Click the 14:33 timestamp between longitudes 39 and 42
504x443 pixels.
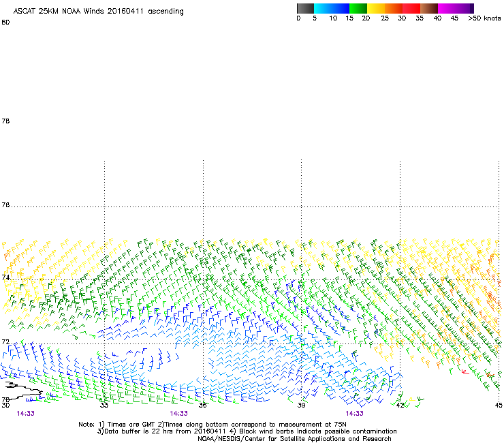(354, 414)
